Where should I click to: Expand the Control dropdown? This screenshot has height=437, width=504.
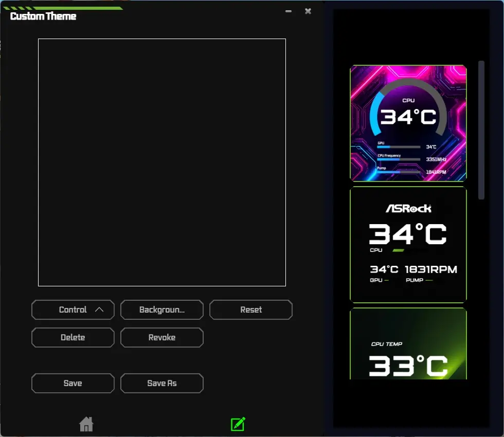point(73,309)
